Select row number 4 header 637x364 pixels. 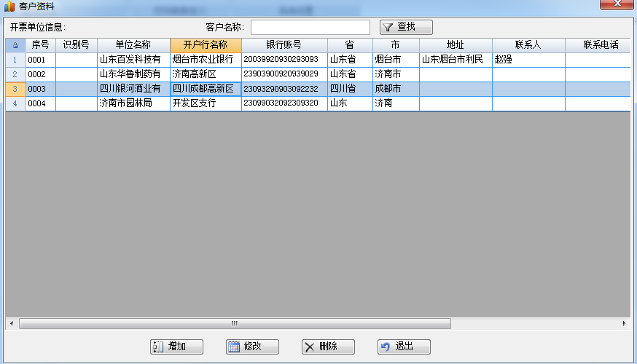click(15, 103)
